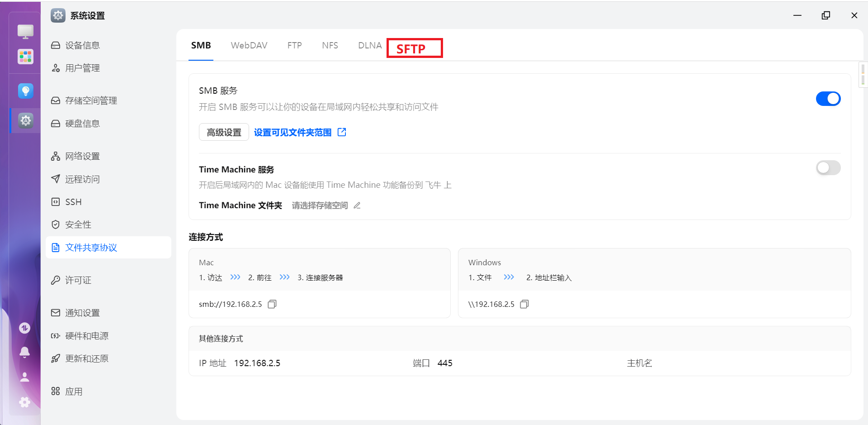This screenshot has width=868, height=425.
Task: Go to SSH settings in sidebar
Action: tap(73, 202)
